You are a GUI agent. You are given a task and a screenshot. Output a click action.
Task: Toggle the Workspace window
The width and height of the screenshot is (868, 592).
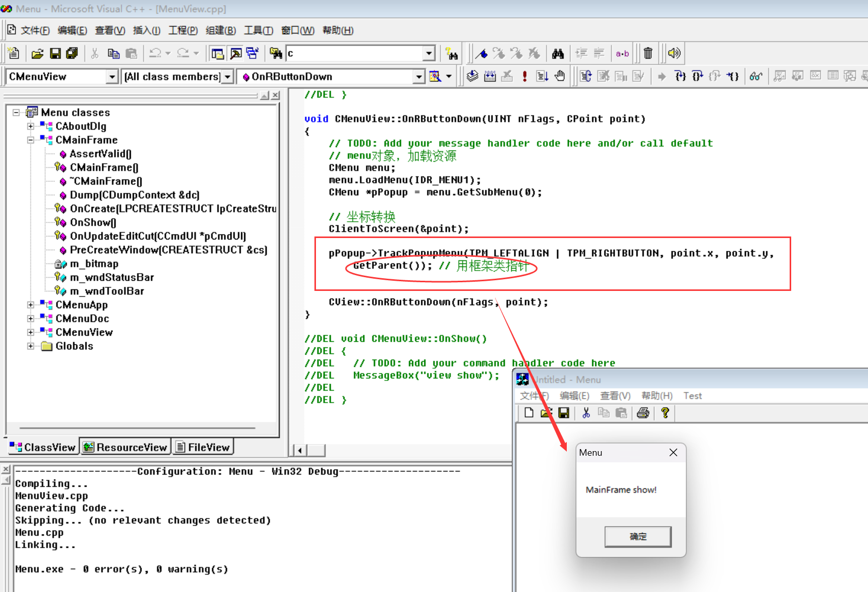click(218, 53)
